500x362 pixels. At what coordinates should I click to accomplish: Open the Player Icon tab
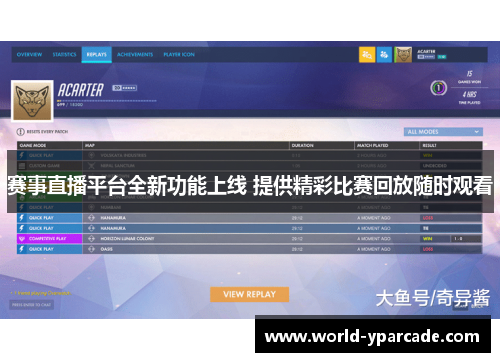pos(179,54)
